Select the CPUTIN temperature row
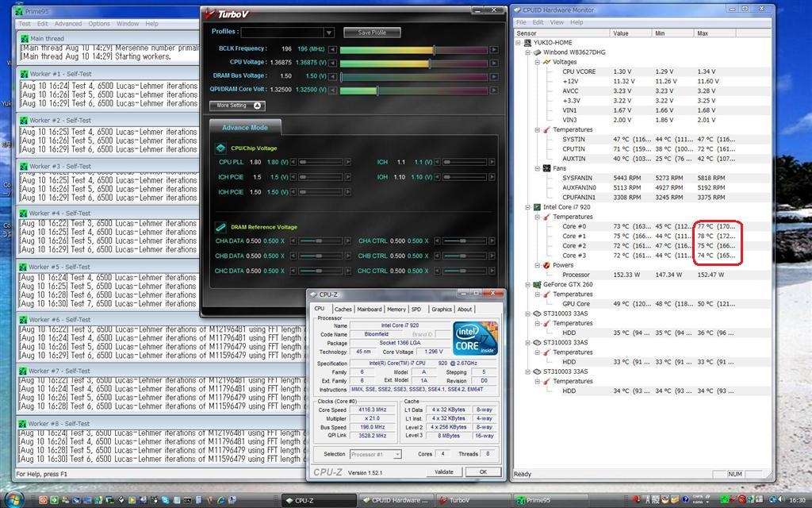Image resolution: width=812 pixels, height=508 pixels. [642, 149]
